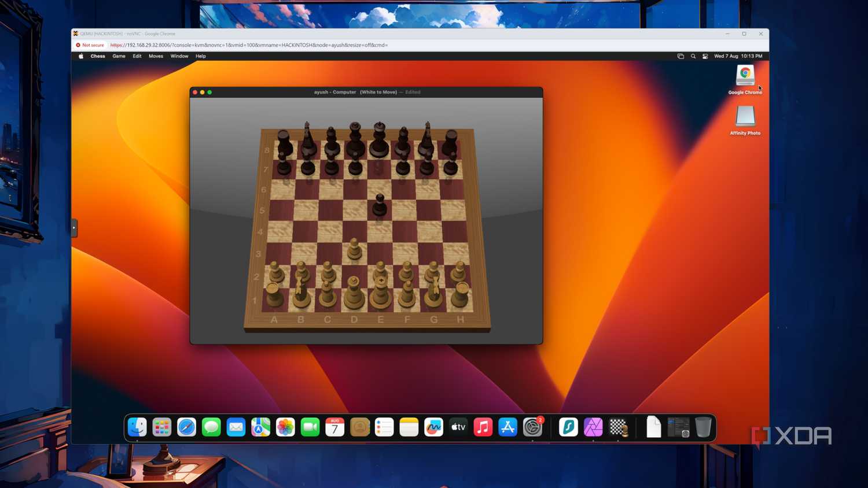Select the black rook on A8
This screenshot has height=488, width=868.
tap(284, 142)
